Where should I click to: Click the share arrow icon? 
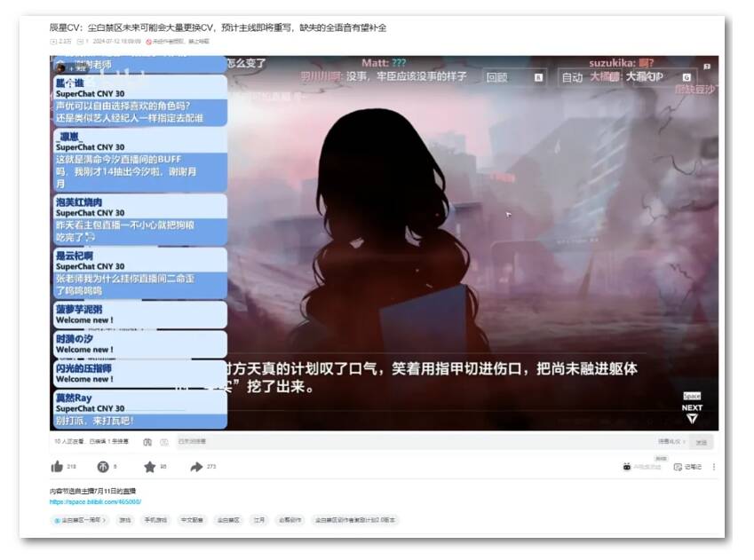point(196,466)
